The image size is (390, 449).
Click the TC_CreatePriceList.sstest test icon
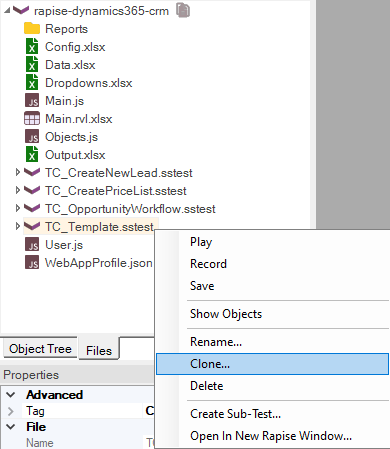32,190
